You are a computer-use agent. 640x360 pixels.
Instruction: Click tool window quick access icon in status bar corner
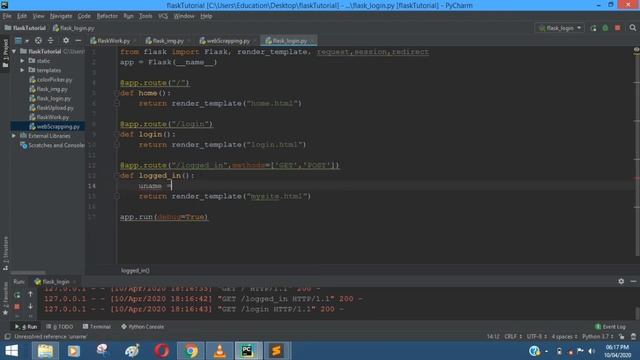pos(7,337)
